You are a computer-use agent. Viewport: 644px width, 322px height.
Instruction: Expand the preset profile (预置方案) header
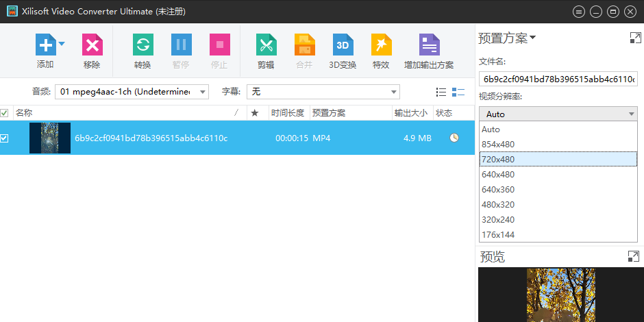pos(507,38)
